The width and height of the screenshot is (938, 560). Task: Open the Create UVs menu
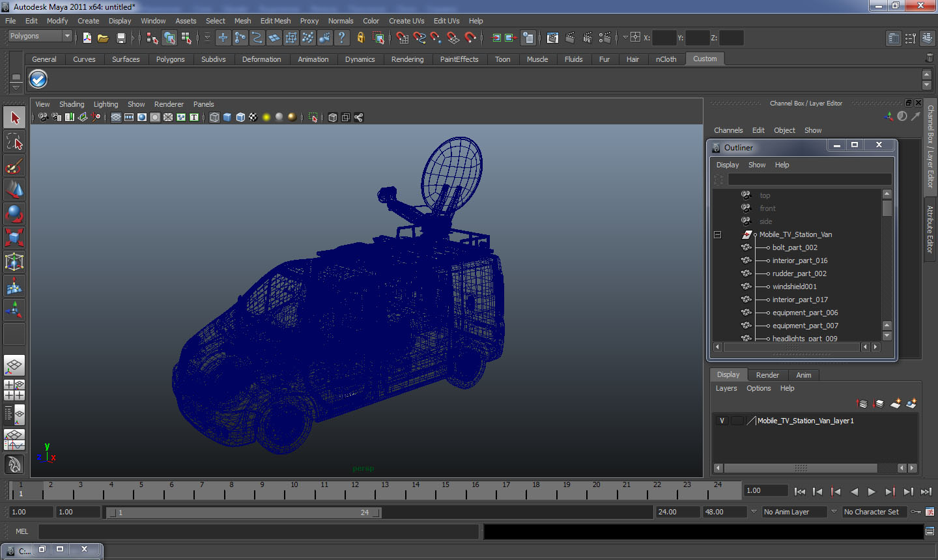(406, 21)
